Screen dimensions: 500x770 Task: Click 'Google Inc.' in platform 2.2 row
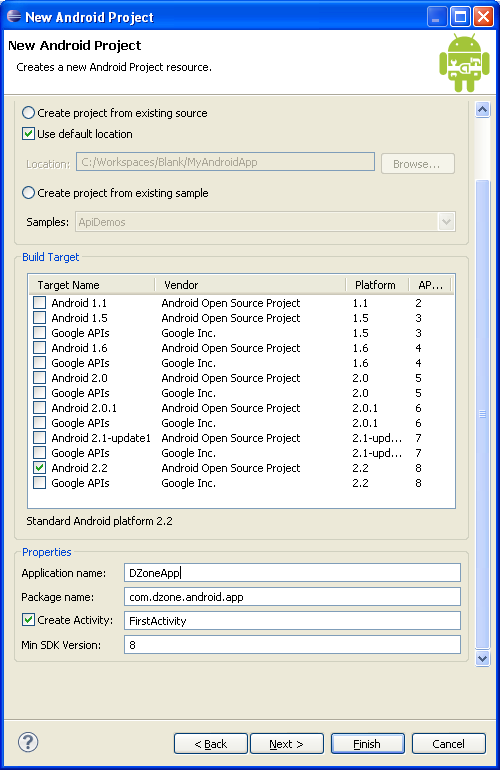pyautogui.click(x=189, y=483)
